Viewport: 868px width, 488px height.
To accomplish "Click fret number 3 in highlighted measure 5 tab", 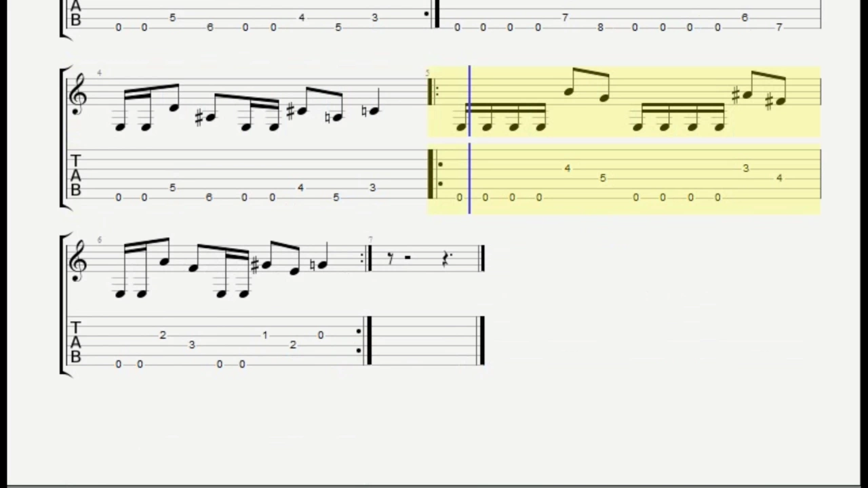I will 745,168.
